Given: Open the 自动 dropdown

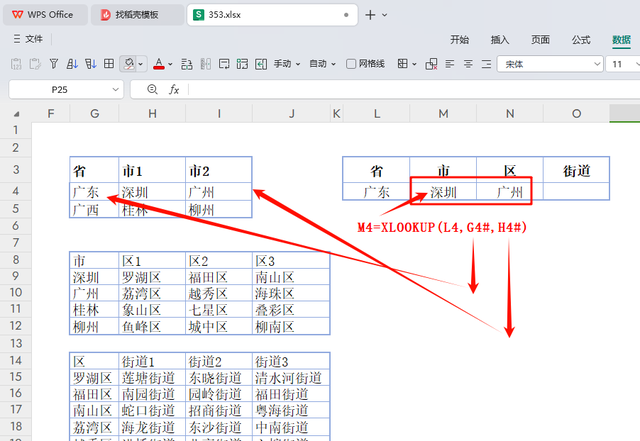Looking at the screenshot, I should point(322,64).
